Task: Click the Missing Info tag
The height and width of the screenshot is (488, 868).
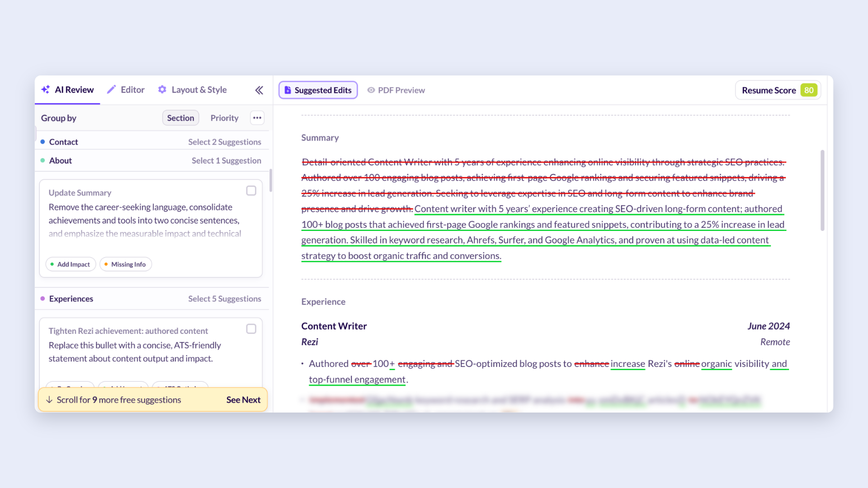Action: pos(125,264)
